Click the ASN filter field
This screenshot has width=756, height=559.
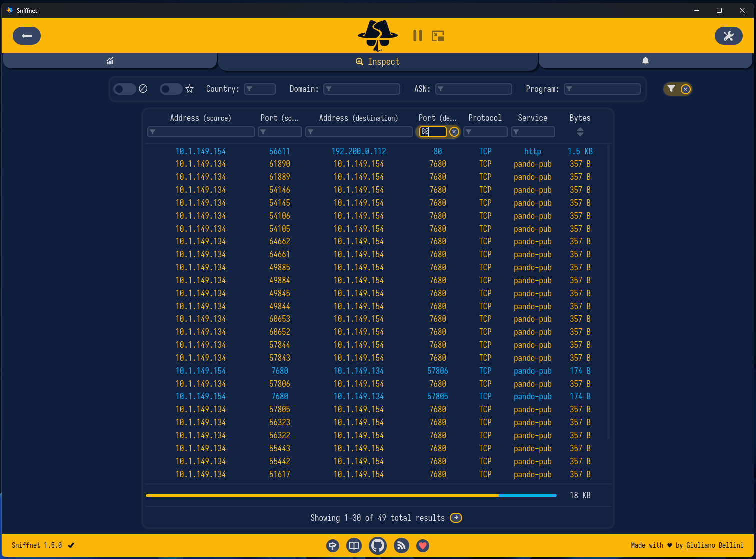tap(474, 89)
